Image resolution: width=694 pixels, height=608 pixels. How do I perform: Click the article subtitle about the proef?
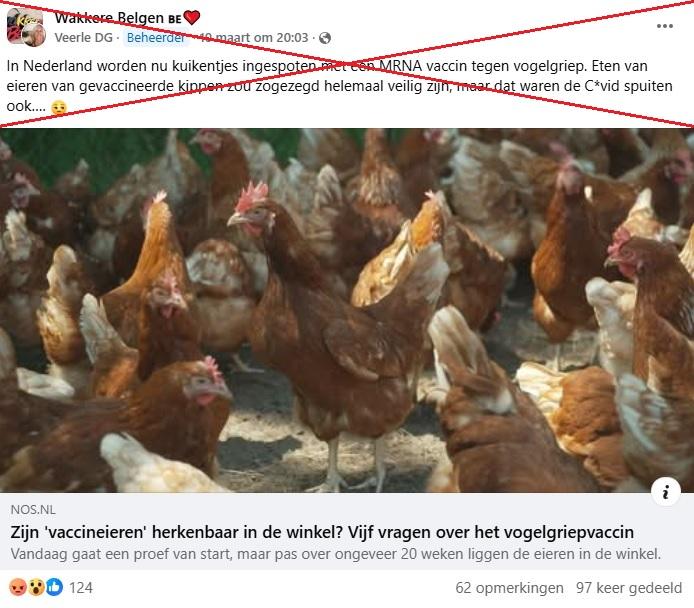[x=335, y=554]
